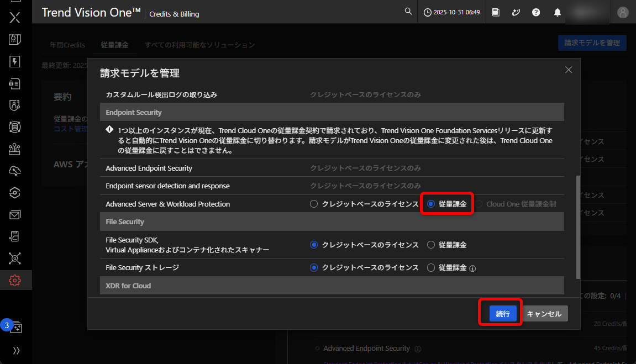Switch to the 年間Credits tab
Image resolution: width=636 pixels, height=364 pixels.
tap(67, 45)
